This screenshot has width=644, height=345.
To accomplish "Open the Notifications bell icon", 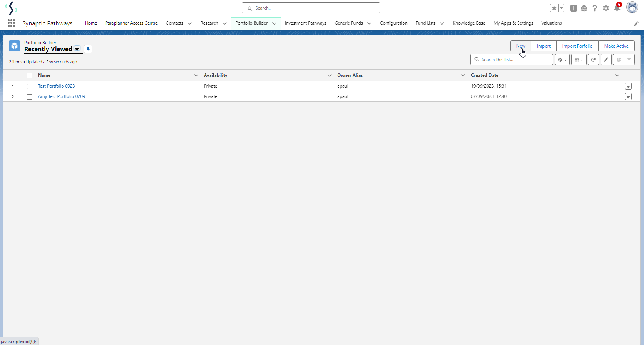I will pos(617,8).
